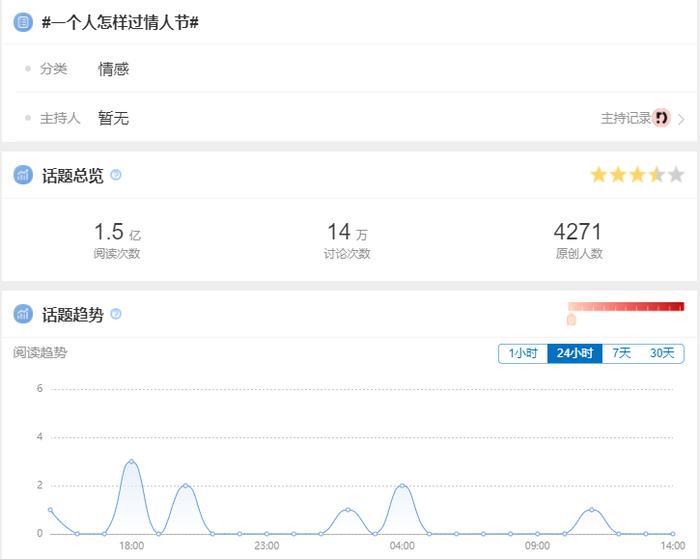The image size is (700, 559).
Task: Click the chart peak point at 04:00
Action: tap(402, 485)
